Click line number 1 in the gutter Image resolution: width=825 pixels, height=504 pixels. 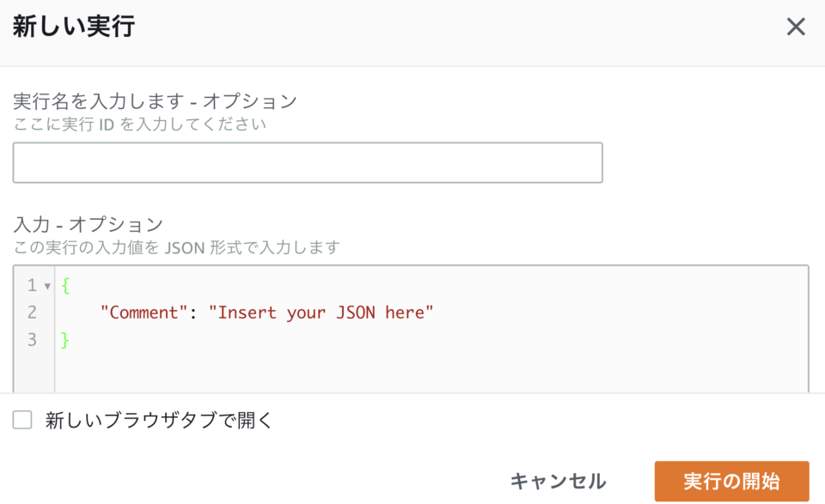[32, 285]
